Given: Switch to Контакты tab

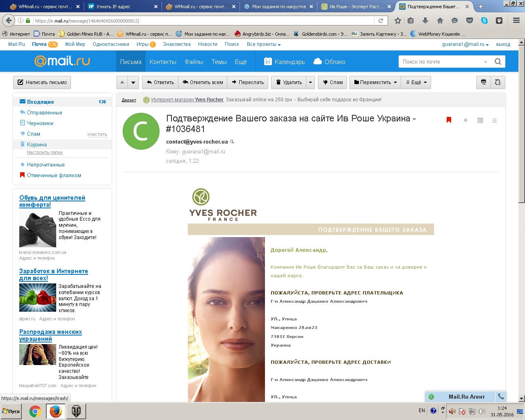Looking at the screenshot, I should 163,62.
